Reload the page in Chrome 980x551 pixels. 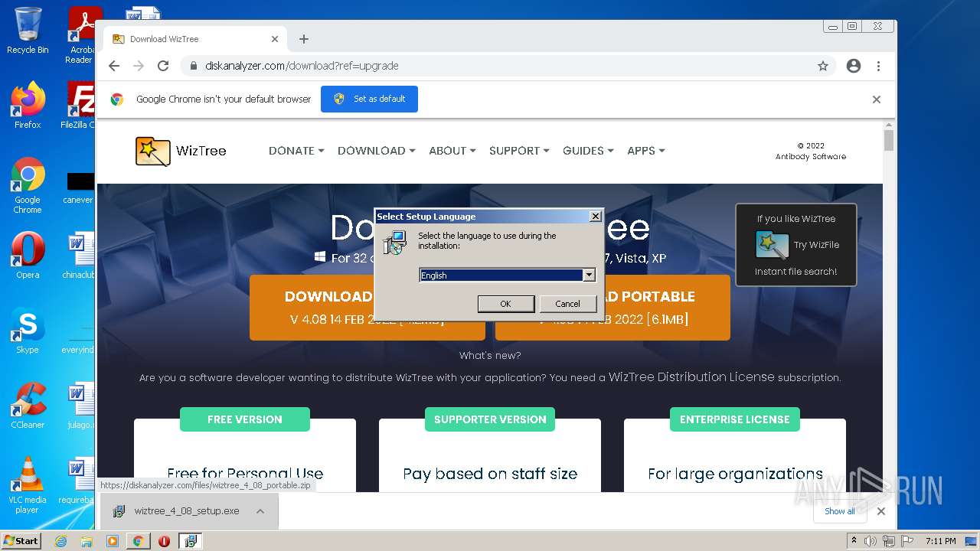tap(163, 66)
